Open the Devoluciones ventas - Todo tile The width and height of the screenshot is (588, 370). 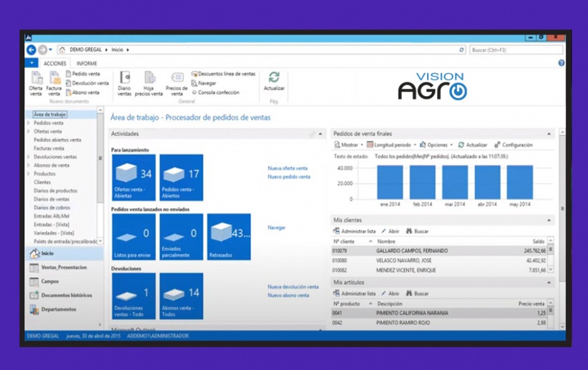(x=134, y=296)
